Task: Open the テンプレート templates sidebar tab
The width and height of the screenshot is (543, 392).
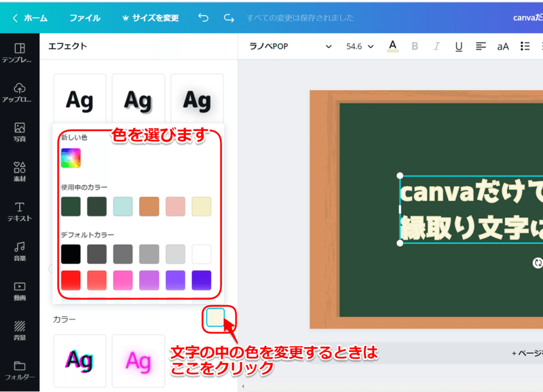Action: coord(20,53)
